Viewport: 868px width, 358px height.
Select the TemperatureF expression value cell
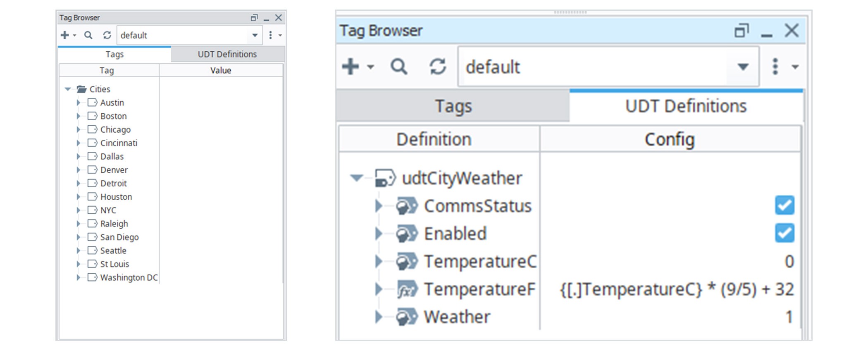pyautogui.click(x=676, y=289)
